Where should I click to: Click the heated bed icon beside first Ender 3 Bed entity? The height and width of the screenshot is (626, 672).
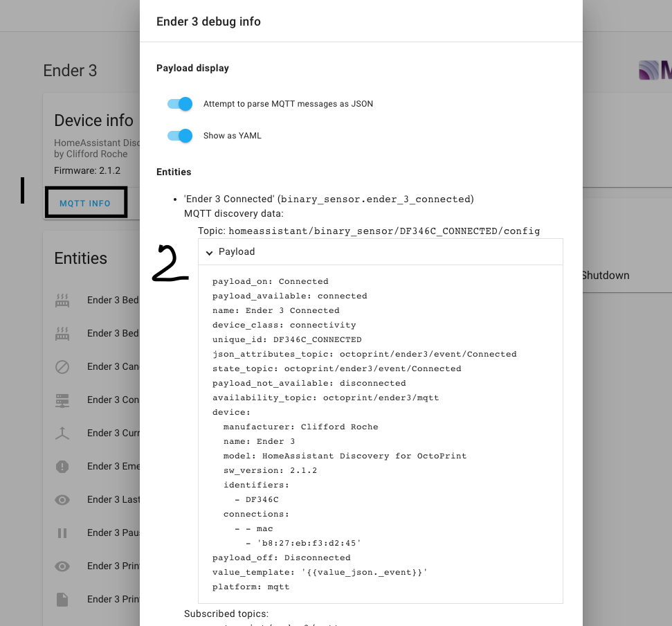tap(62, 300)
